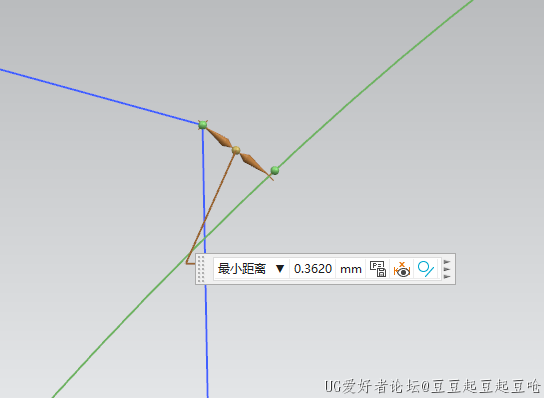Select the green point on the green line
The image size is (544, 398).
click(275, 170)
